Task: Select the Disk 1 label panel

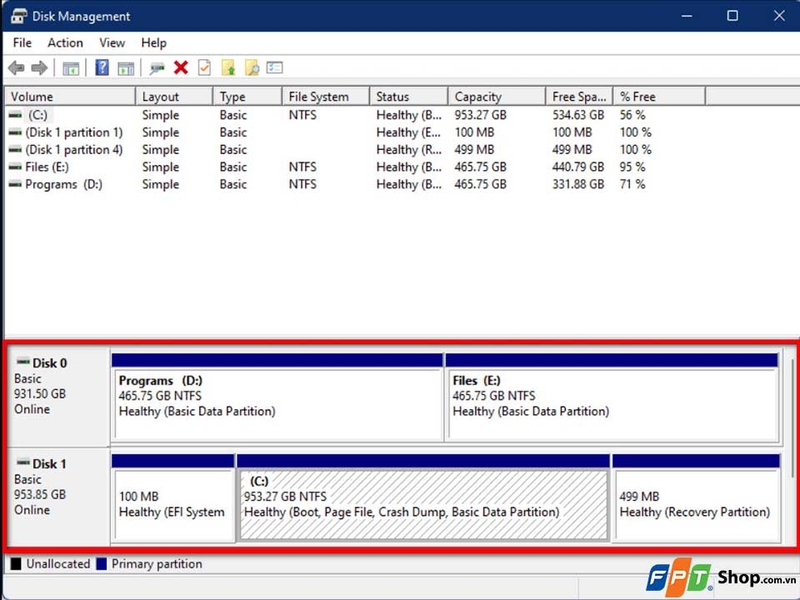Action: pyautogui.click(x=58, y=497)
